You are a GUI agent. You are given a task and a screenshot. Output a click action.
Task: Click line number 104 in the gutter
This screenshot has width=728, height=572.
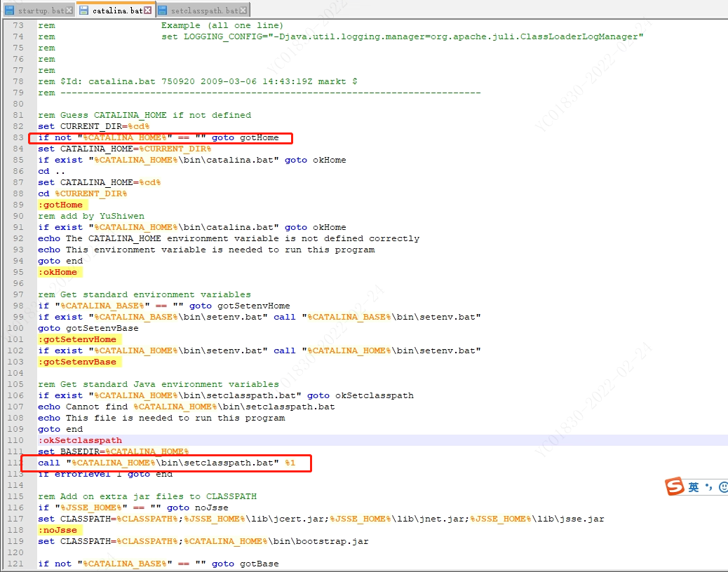[15, 373]
